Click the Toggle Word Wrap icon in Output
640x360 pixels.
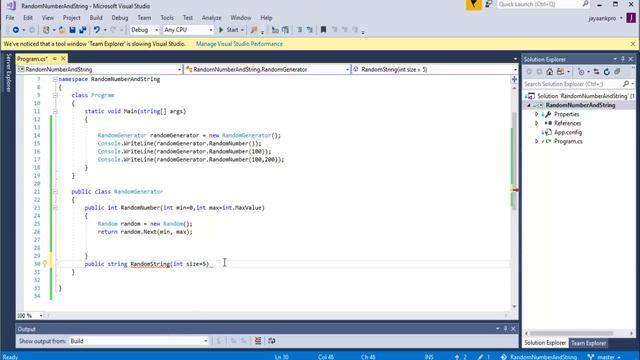click(271, 341)
